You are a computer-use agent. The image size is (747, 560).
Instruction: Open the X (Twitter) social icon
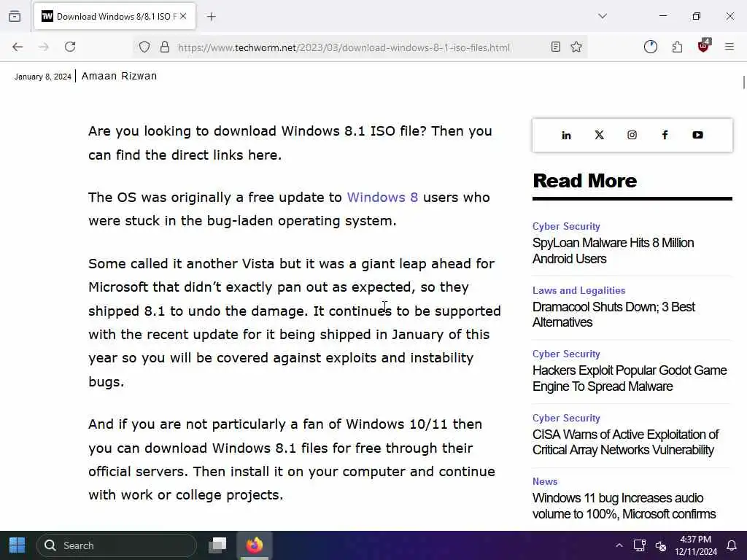(x=600, y=135)
